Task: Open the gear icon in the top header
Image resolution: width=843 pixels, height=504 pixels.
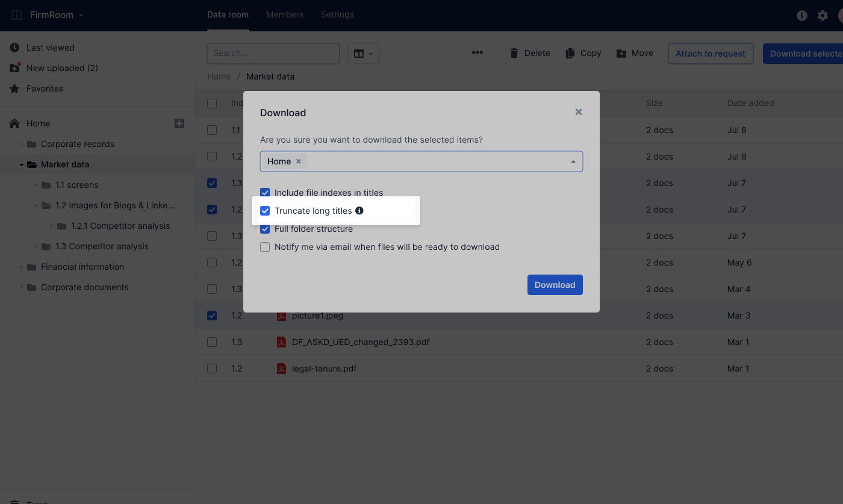Action: tap(823, 16)
